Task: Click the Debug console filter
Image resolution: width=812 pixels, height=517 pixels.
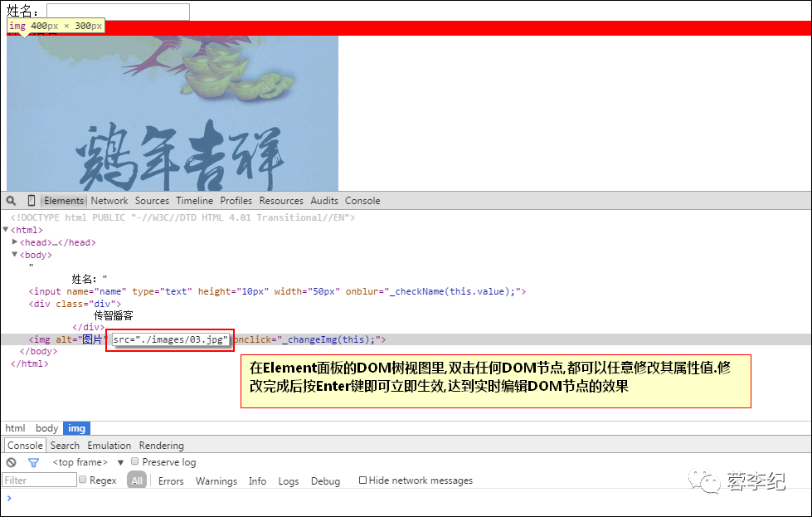Action: [325, 480]
